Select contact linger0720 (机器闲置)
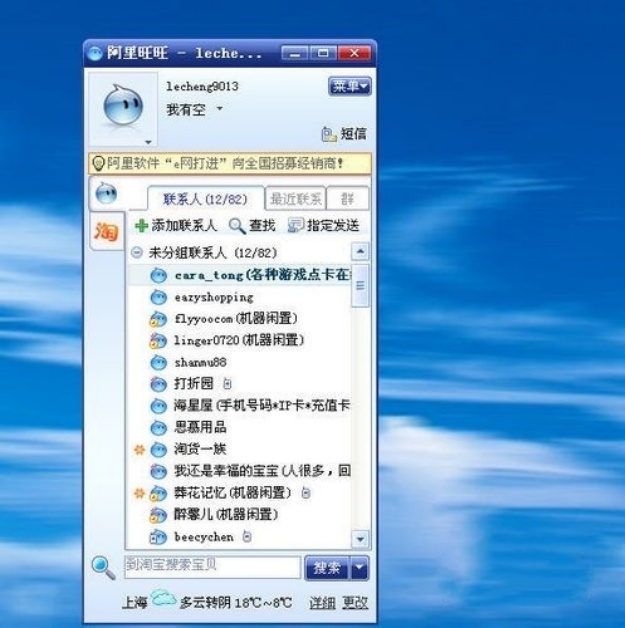625x628 pixels. [239, 341]
